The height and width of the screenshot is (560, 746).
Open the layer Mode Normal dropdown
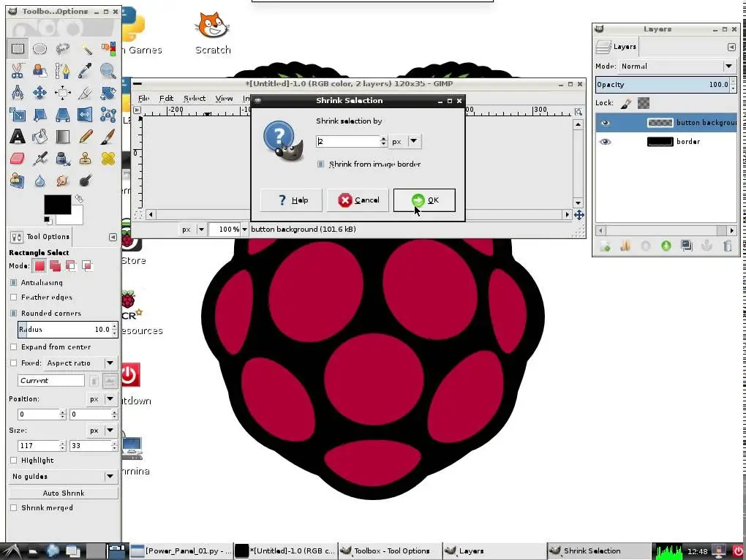(677, 66)
